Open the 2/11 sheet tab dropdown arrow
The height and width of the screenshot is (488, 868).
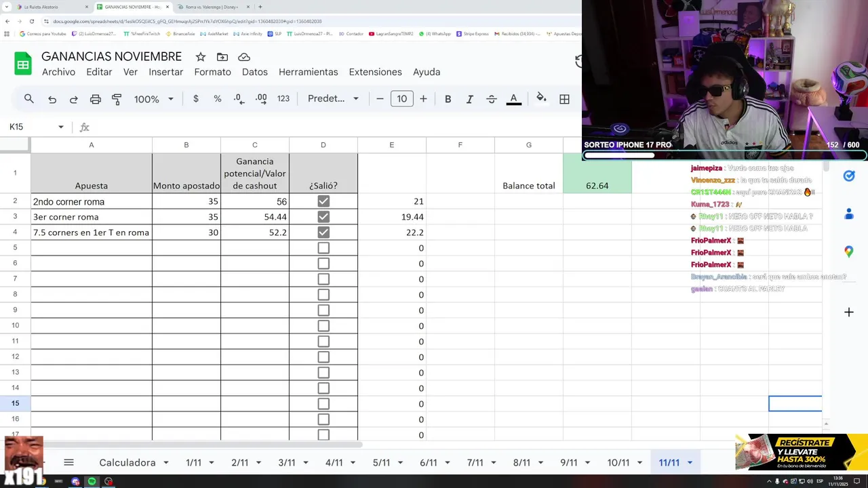coord(258,463)
